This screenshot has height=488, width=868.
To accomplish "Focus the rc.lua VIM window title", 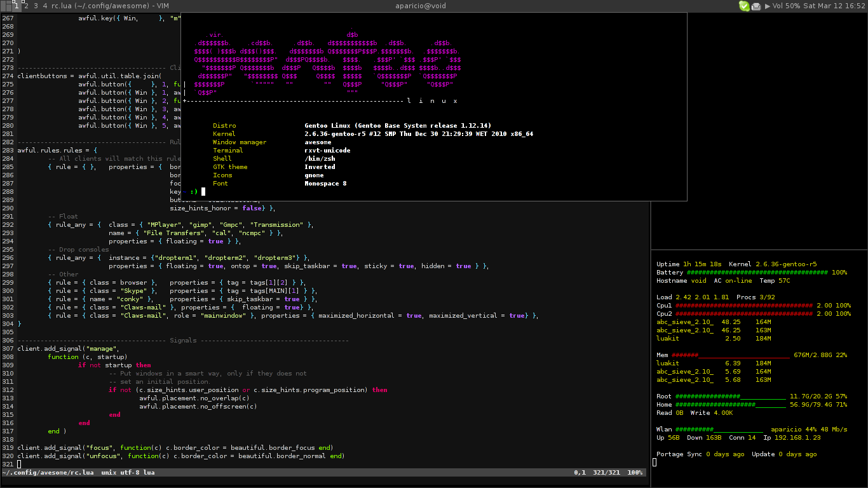I will pyautogui.click(x=109, y=6).
